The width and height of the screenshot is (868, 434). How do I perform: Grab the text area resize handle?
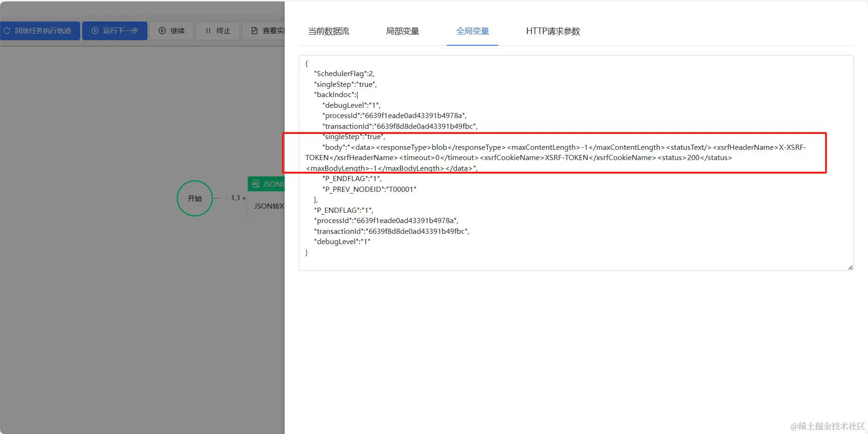pos(850,267)
